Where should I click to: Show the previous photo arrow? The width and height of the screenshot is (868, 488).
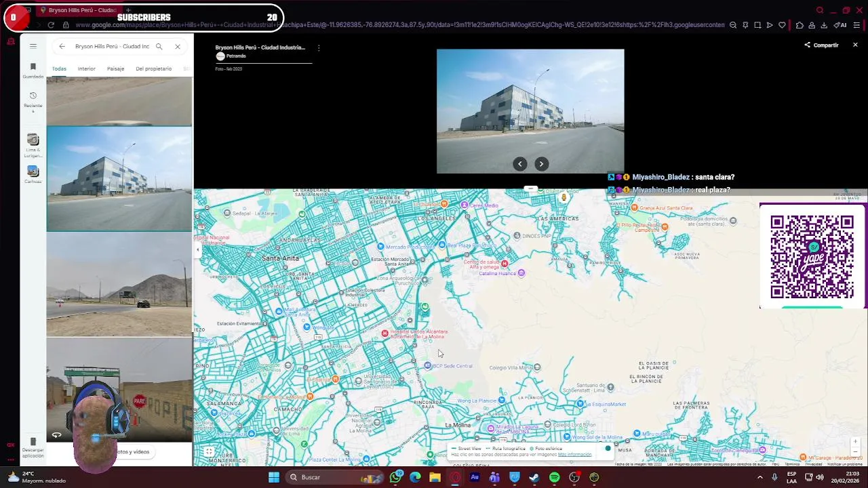[x=520, y=163]
